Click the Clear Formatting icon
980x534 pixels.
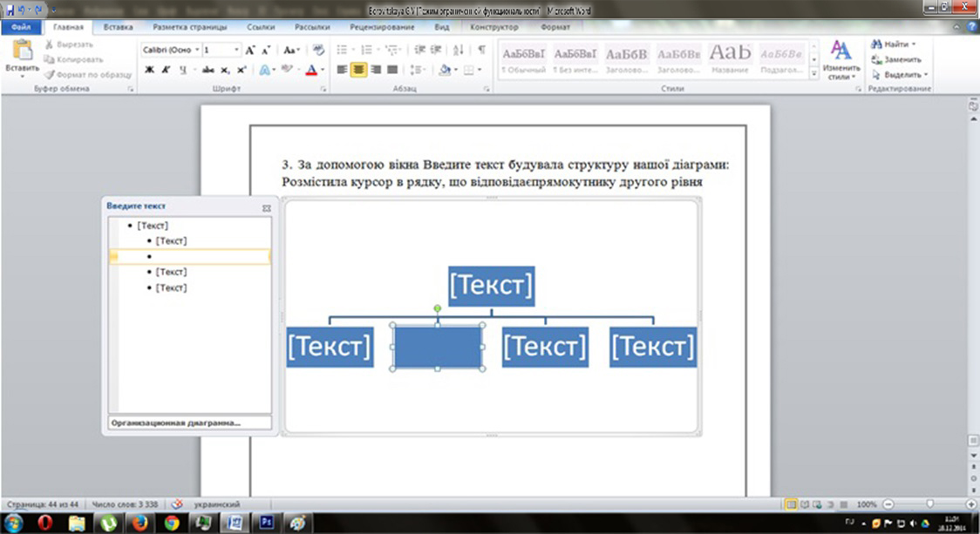319,51
